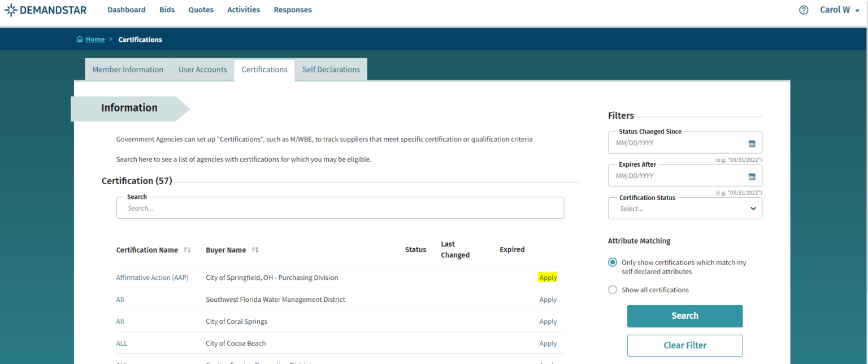Open the Status Changed Since calendar picker
868x364 pixels.
point(752,142)
